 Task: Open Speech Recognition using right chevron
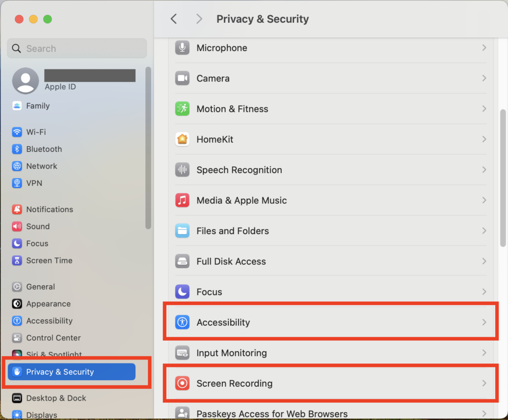coord(484,170)
